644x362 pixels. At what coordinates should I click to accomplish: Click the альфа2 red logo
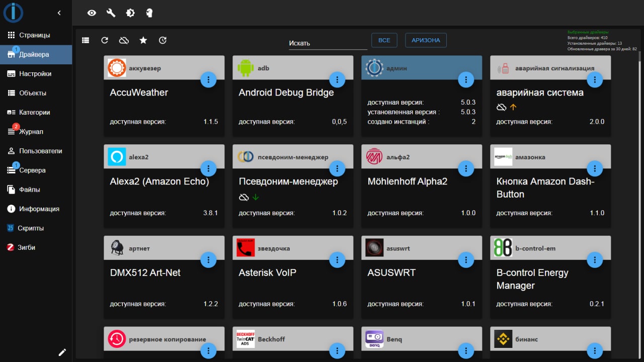(374, 157)
